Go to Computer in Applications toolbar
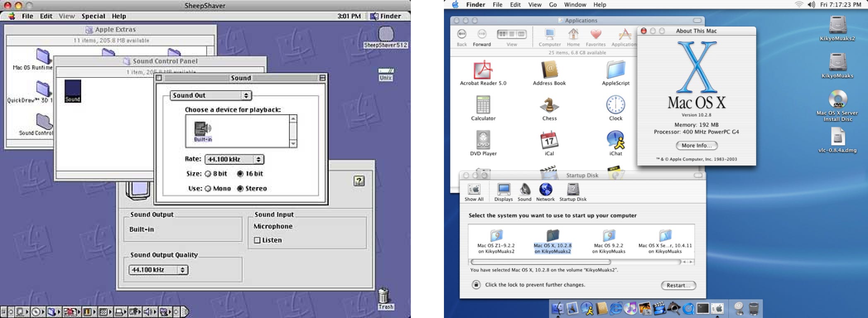 point(550,38)
